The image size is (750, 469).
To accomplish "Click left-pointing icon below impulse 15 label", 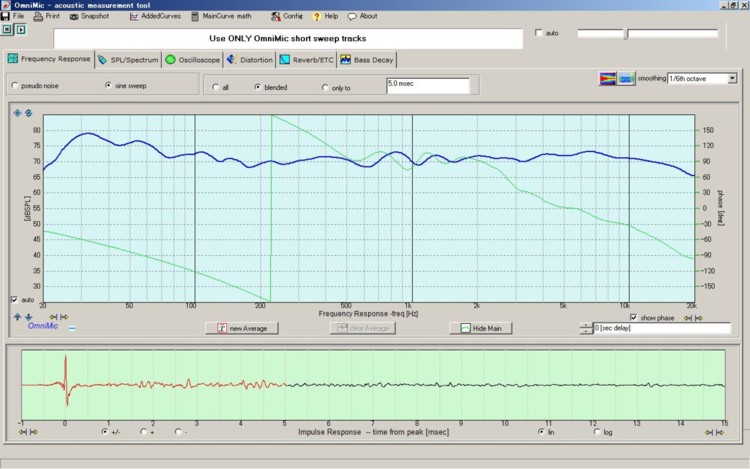I will (x=708, y=432).
